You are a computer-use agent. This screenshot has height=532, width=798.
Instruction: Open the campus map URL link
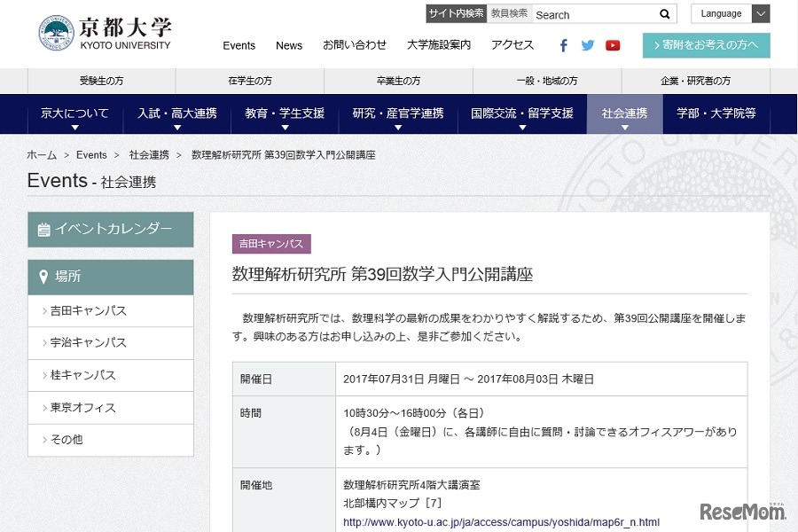pos(501,522)
